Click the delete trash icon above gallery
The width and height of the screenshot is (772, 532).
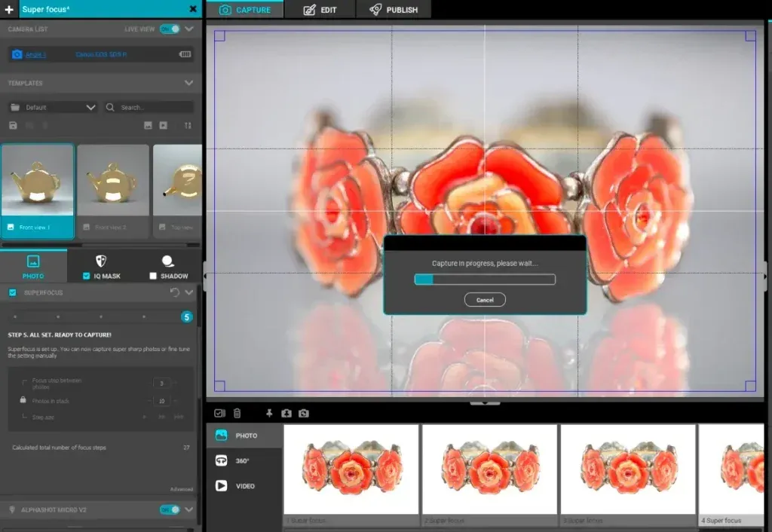coord(237,413)
